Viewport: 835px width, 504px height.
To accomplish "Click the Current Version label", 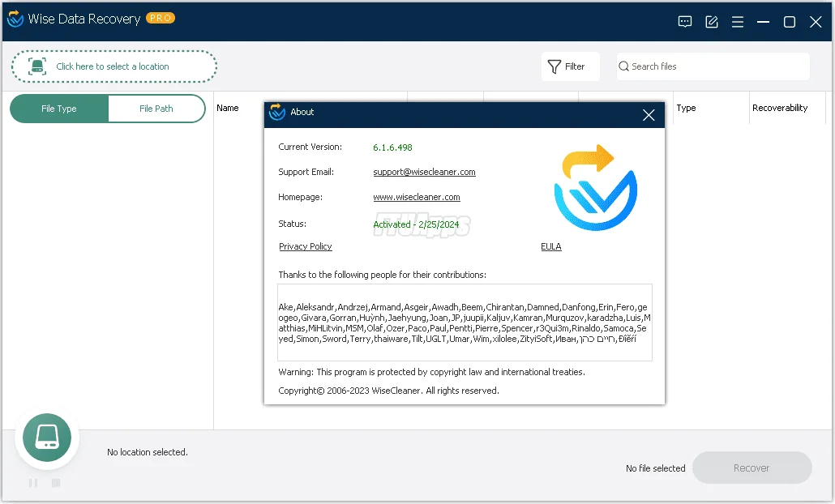I will [x=310, y=147].
